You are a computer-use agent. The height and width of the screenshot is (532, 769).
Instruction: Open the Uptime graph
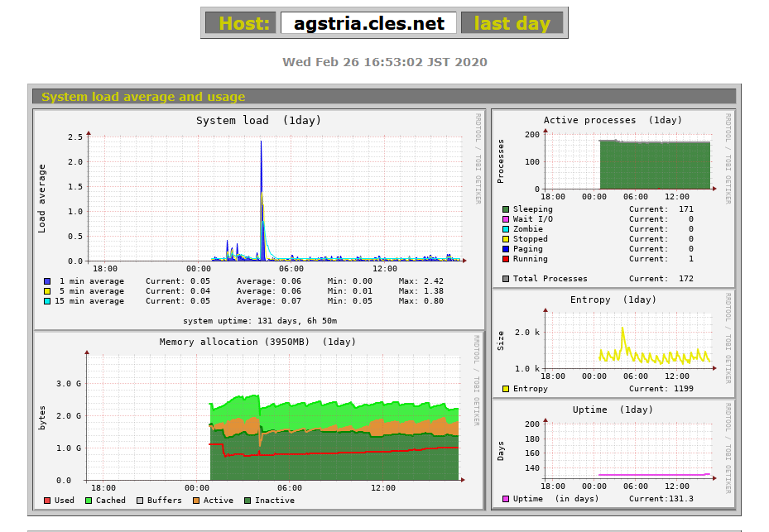tap(613, 451)
